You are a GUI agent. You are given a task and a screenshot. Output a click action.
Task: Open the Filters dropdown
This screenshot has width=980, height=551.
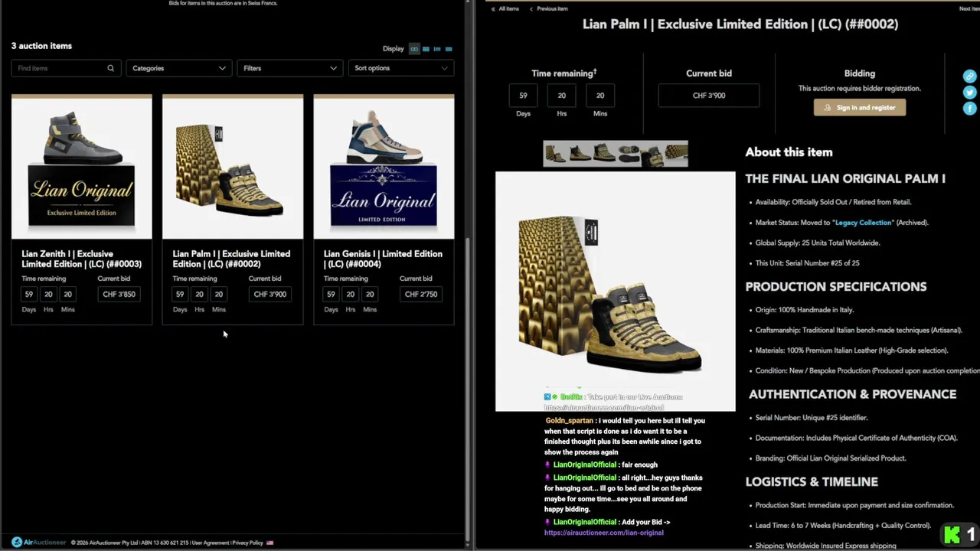tap(290, 68)
